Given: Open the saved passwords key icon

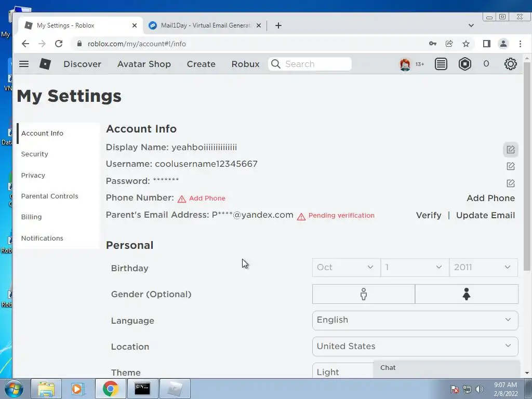Looking at the screenshot, I should [433, 44].
